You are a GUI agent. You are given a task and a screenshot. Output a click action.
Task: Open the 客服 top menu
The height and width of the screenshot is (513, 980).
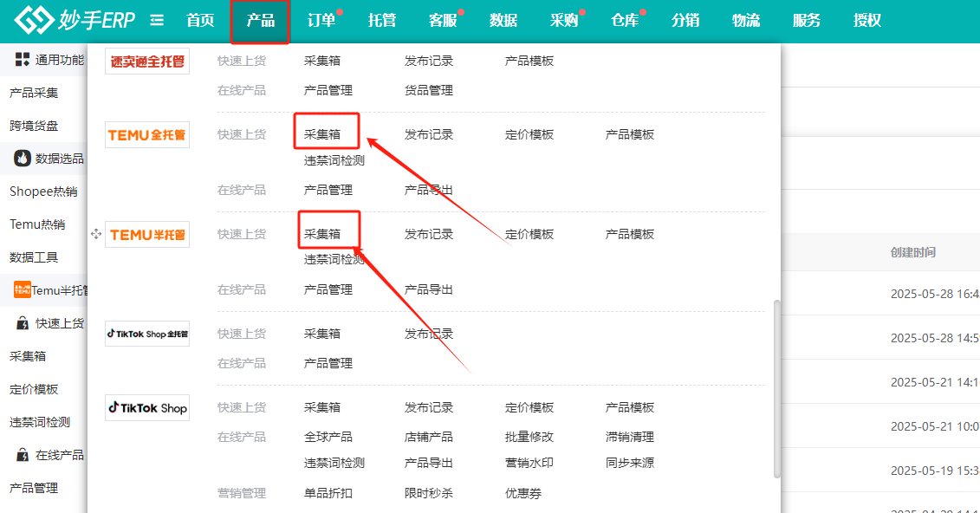(443, 21)
